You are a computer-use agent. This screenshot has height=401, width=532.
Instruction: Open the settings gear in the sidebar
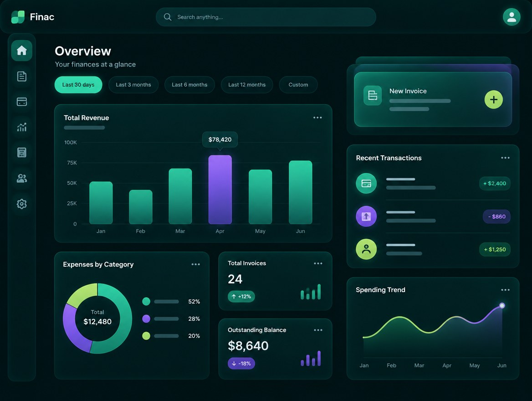point(22,204)
